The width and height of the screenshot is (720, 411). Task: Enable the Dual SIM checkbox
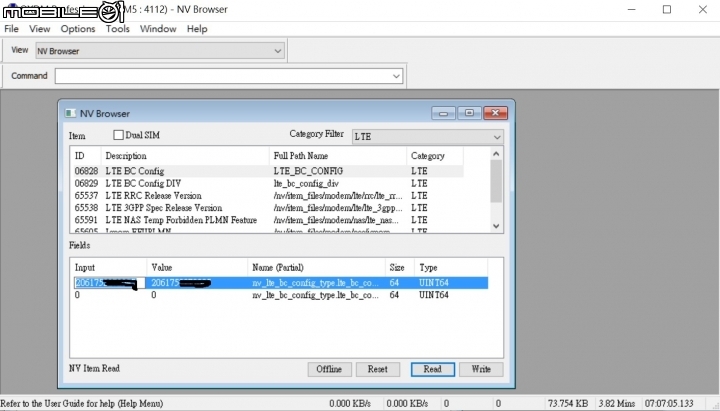click(118, 135)
